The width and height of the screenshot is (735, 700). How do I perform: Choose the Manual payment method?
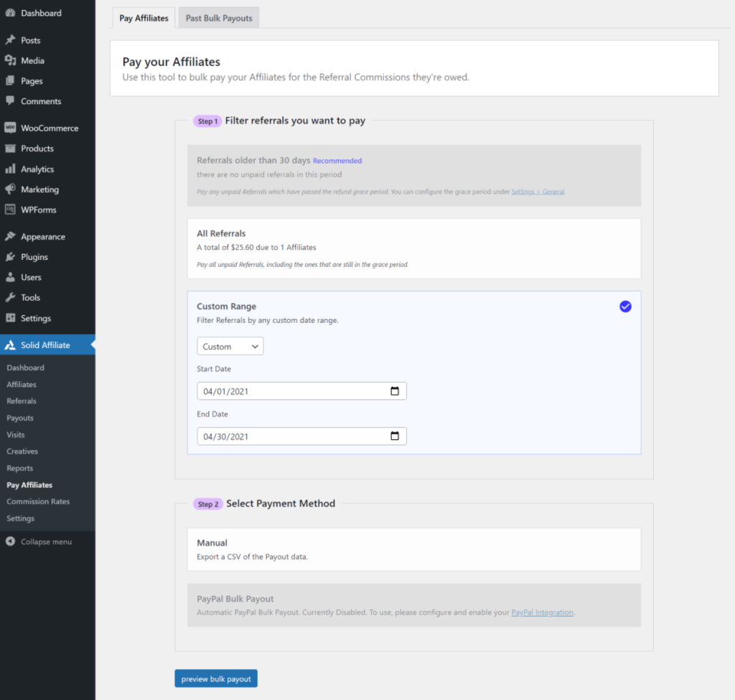414,549
